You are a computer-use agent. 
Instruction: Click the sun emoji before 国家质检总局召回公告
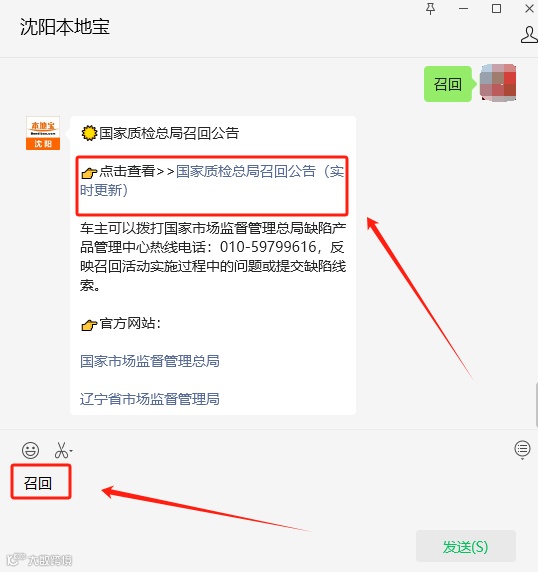89,133
